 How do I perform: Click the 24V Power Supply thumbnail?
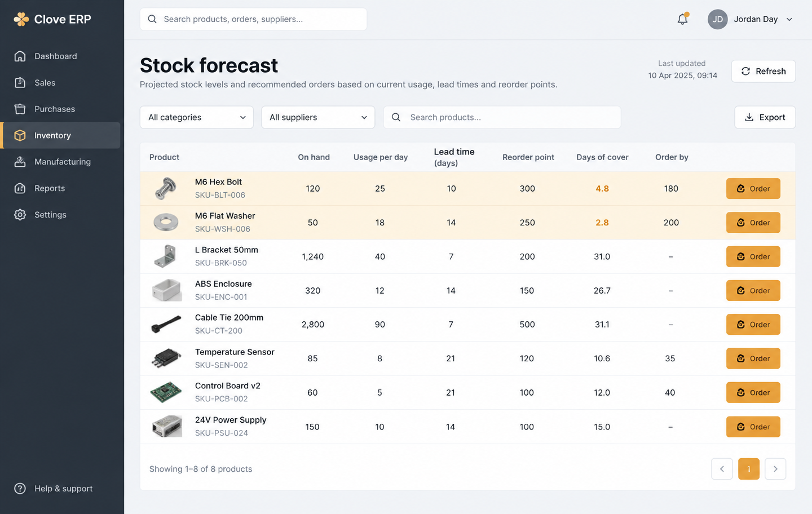point(167,427)
